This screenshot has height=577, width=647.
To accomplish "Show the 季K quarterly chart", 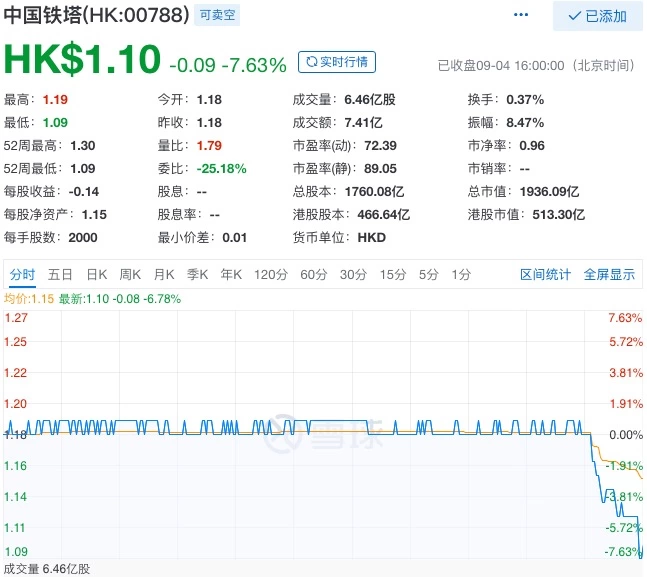I will click(198, 275).
